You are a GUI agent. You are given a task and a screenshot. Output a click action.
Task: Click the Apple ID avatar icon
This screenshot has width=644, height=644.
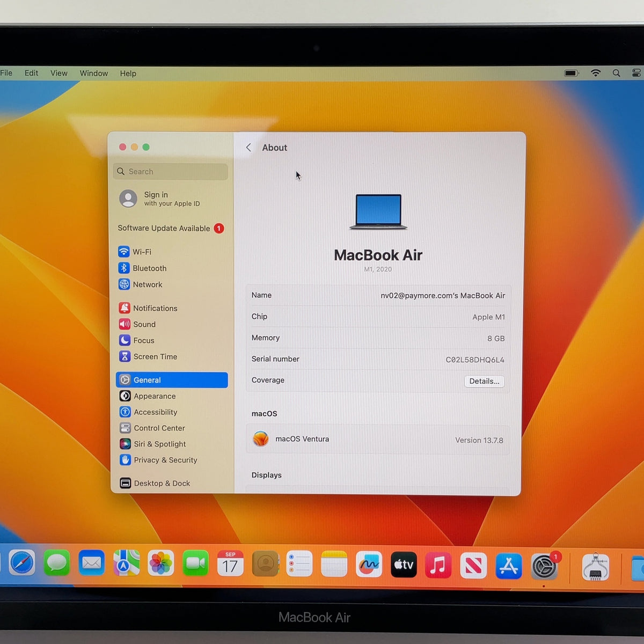coord(128,199)
